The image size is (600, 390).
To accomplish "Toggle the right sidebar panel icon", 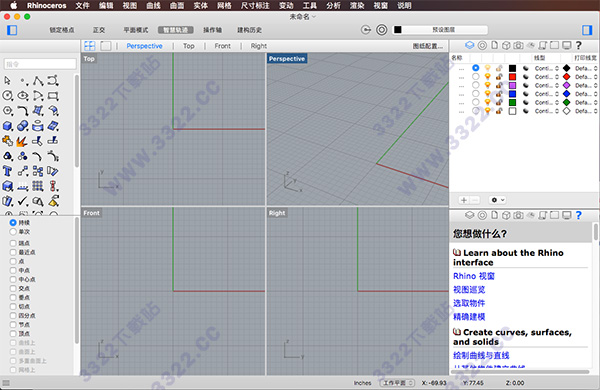I will [587, 30].
